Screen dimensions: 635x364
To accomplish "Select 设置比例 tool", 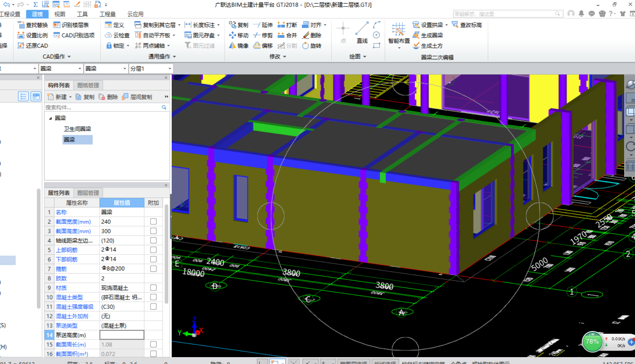I will point(32,35).
